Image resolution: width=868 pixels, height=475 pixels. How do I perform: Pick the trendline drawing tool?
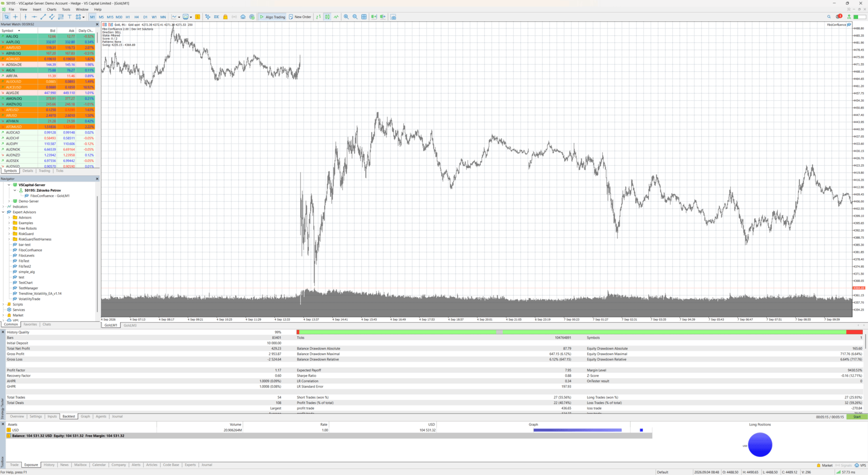coord(43,17)
